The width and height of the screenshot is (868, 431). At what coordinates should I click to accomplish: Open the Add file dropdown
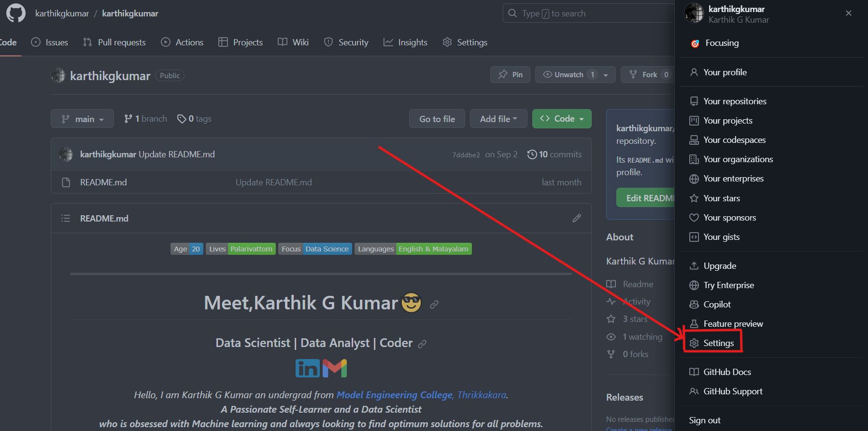(x=498, y=119)
